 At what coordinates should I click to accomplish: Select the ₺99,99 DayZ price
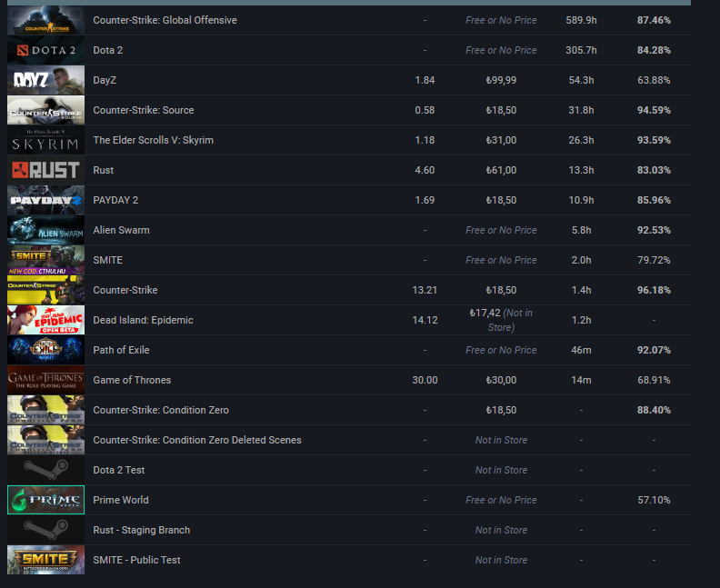(501, 80)
